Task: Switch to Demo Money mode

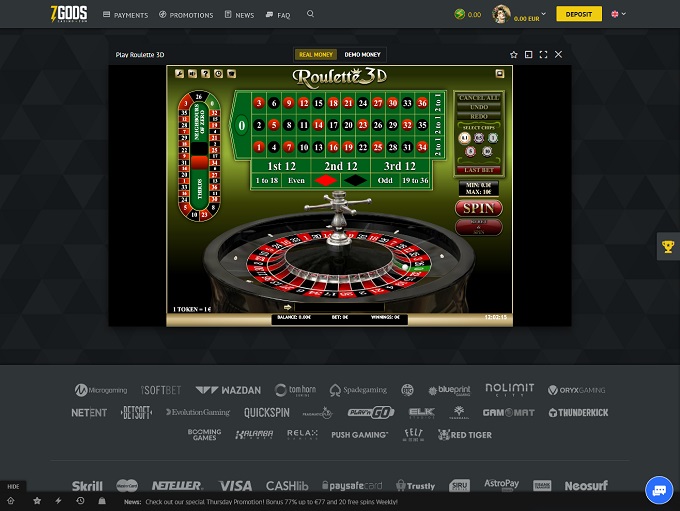Action: click(363, 55)
